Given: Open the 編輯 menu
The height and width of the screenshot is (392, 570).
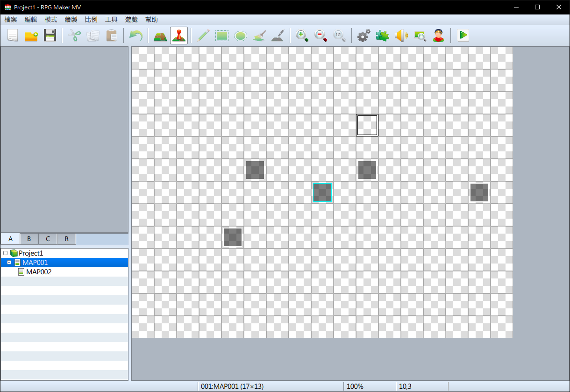Looking at the screenshot, I should click(31, 20).
